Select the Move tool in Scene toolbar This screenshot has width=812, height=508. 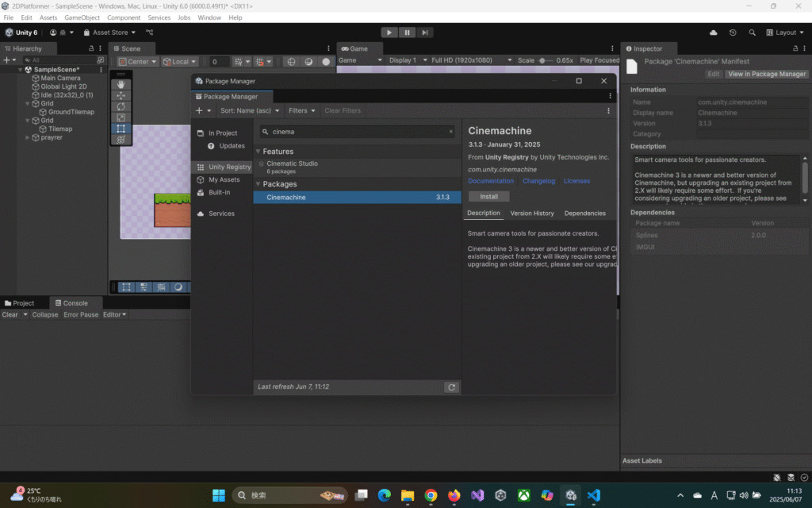(x=121, y=95)
